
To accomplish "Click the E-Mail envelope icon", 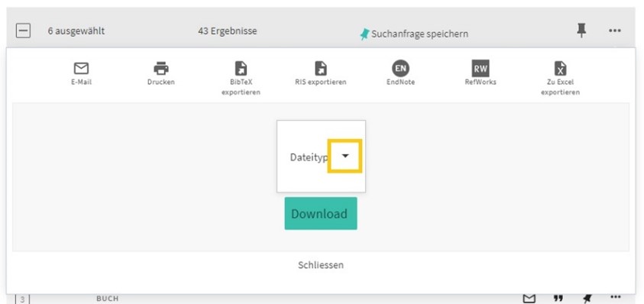I will [81, 68].
